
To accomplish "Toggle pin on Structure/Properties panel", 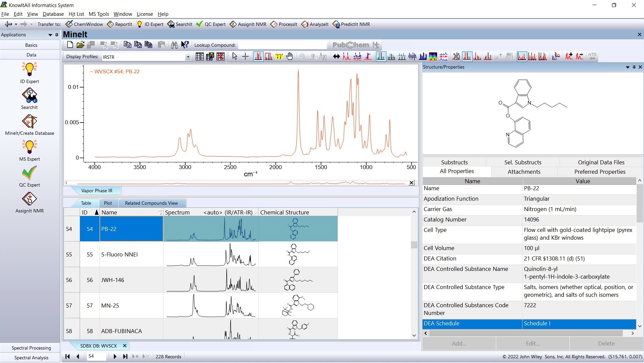I will pyautogui.click(x=634, y=67).
